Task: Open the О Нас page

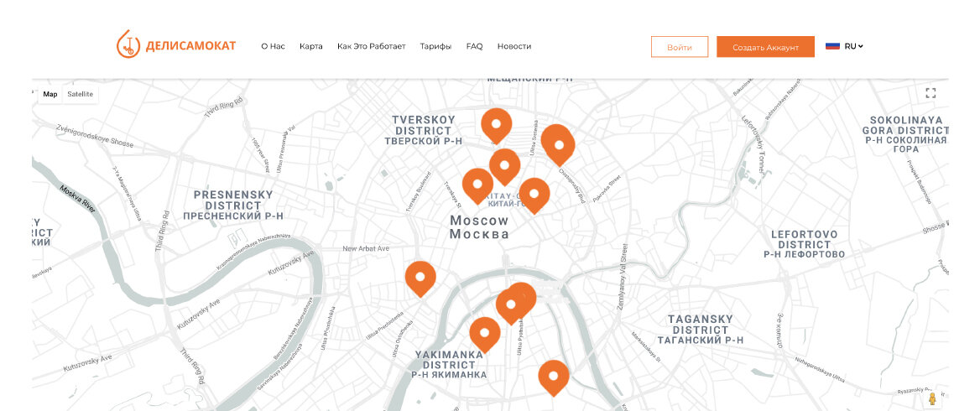Action: [274, 46]
